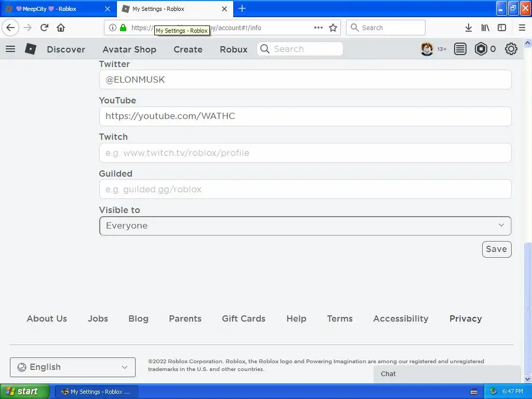Screen dimensions: 532x399
Task: Click the system tray keyboard icon
Action: [474, 392]
